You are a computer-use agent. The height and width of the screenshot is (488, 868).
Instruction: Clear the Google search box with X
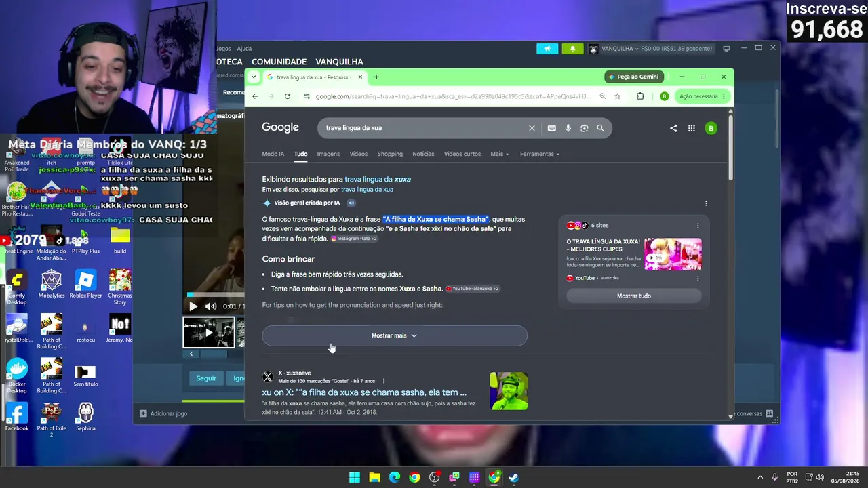click(532, 128)
